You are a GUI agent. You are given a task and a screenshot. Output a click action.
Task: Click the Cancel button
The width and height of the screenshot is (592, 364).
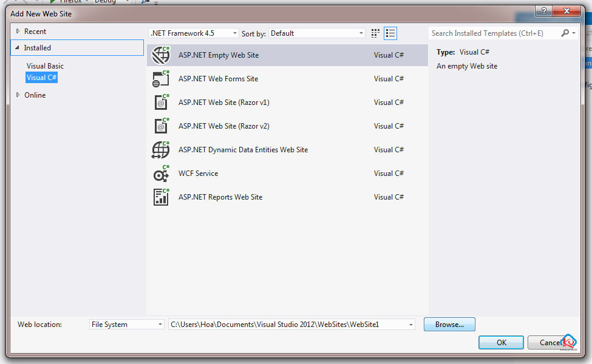[x=549, y=343]
